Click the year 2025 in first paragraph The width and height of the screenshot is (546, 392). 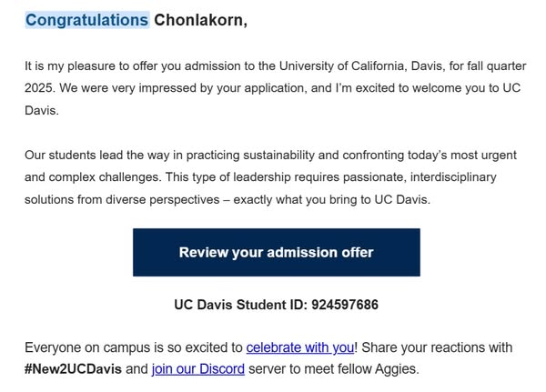click(x=40, y=90)
